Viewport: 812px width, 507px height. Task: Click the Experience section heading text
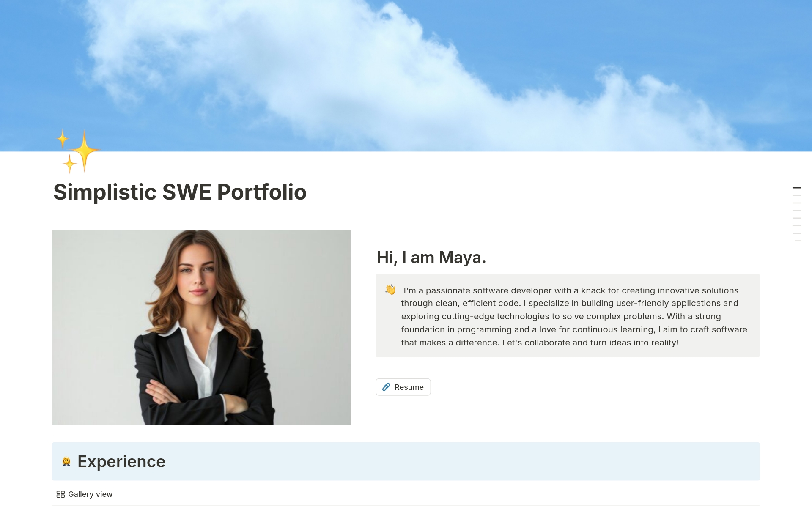(x=121, y=461)
